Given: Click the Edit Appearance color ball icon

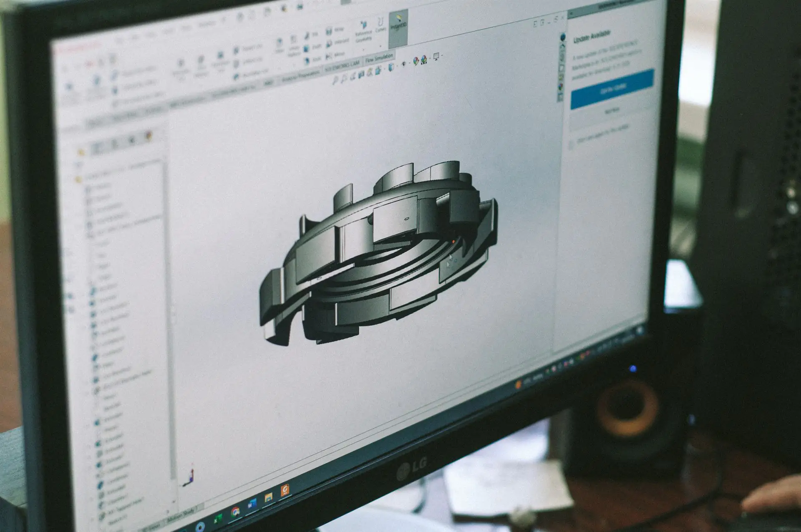Looking at the screenshot, I should (416, 61).
